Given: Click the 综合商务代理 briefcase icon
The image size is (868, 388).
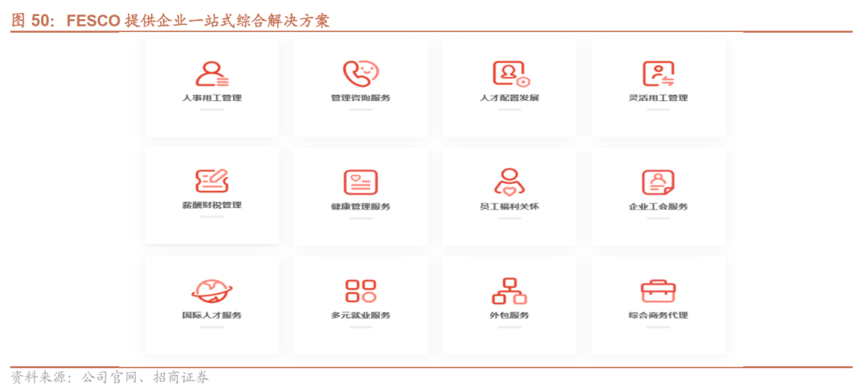Looking at the screenshot, I should coord(658,291).
